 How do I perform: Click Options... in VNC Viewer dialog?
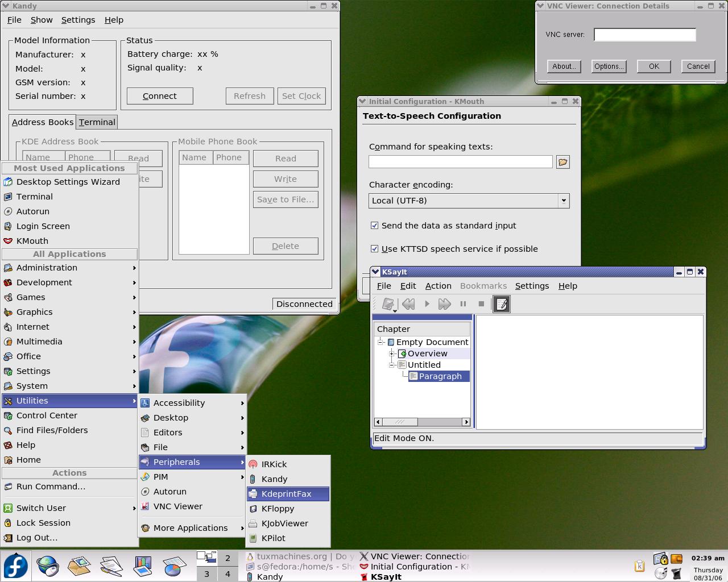[x=609, y=66]
